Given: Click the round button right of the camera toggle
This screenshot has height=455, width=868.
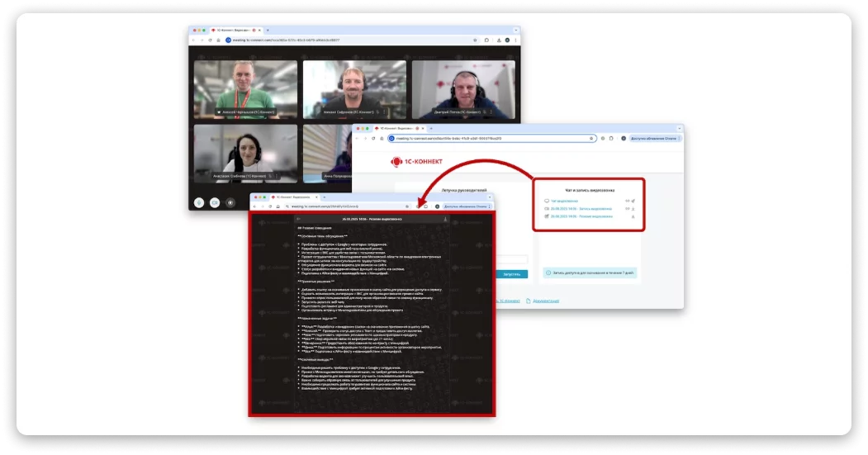Looking at the screenshot, I should pyautogui.click(x=230, y=202).
